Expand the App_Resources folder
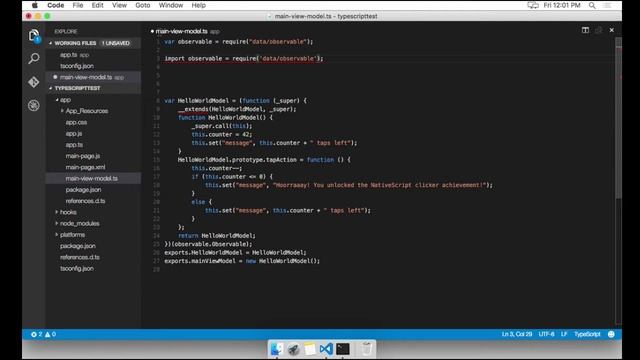 (62, 111)
